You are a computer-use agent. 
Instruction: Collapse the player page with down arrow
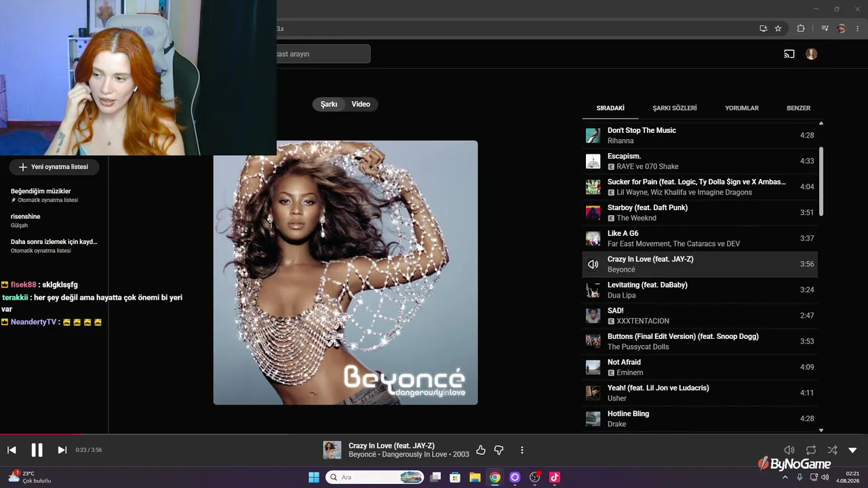coord(853,450)
